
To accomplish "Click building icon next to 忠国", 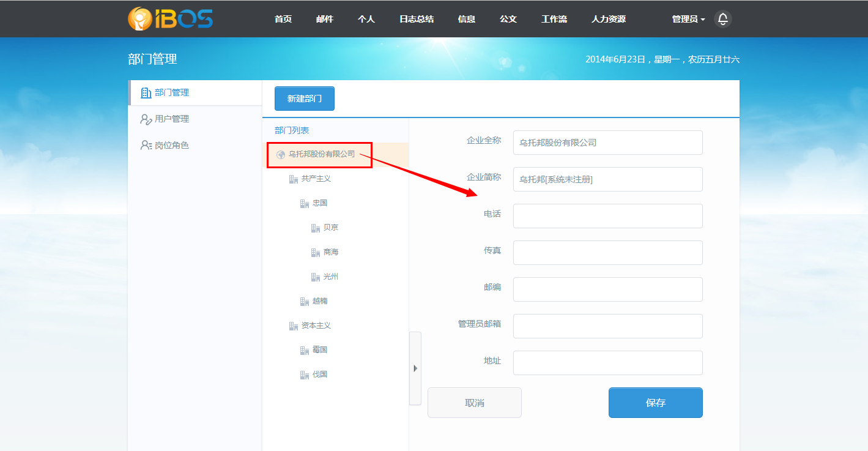I will [x=305, y=204].
